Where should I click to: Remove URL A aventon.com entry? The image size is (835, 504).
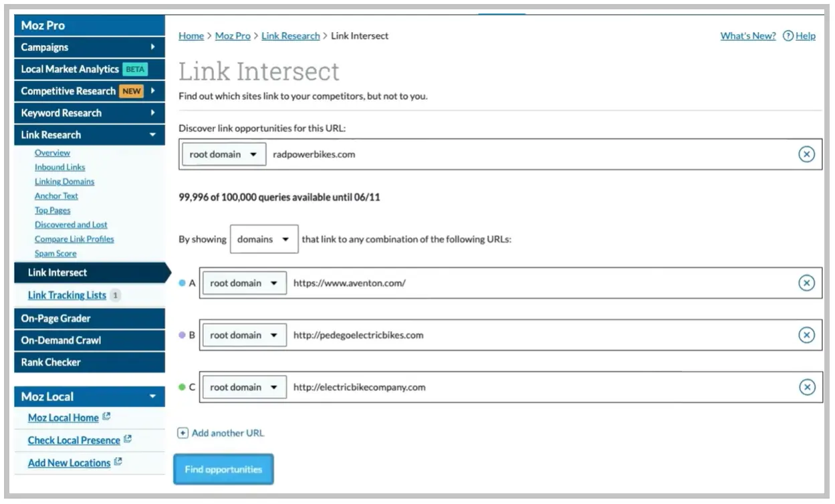[x=807, y=283]
